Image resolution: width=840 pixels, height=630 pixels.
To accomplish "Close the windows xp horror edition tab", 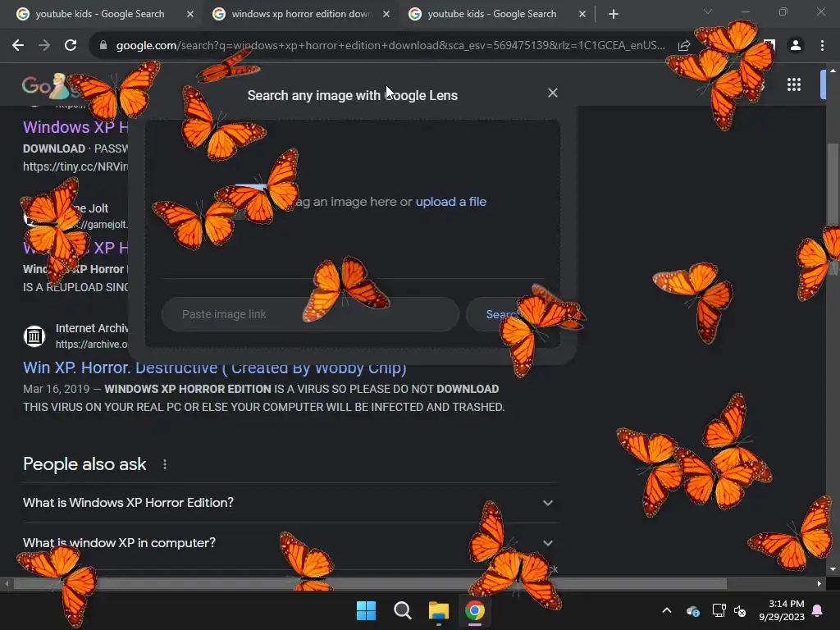I will tap(386, 14).
